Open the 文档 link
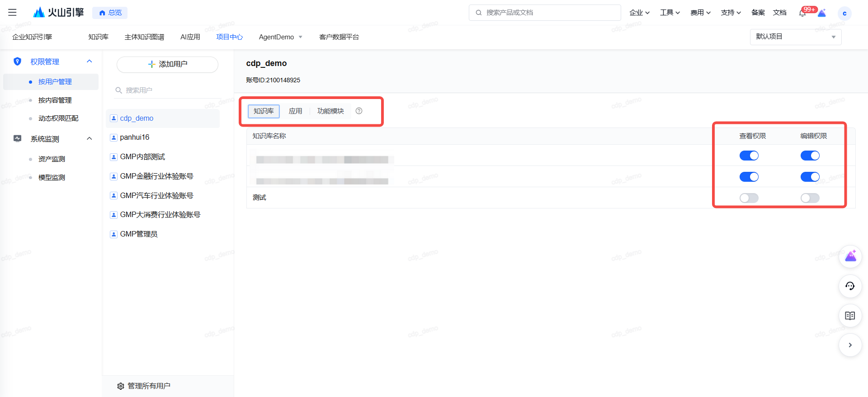The width and height of the screenshot is (868, 397). point(780,13)
